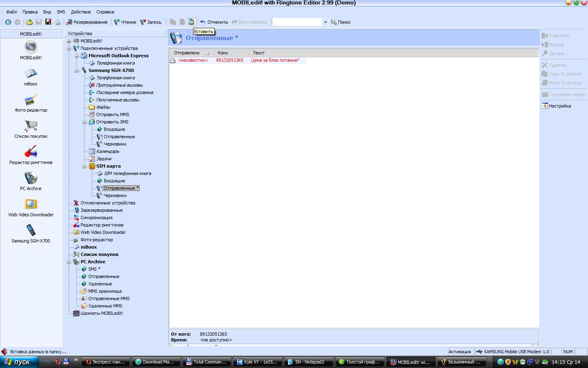Click Запись in the toolbar
Viewport: 588px width, 368px height.
pos(151,22)
